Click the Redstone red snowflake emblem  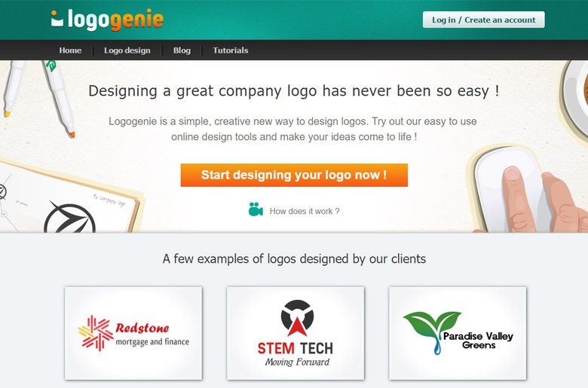[x=96, y=333]
